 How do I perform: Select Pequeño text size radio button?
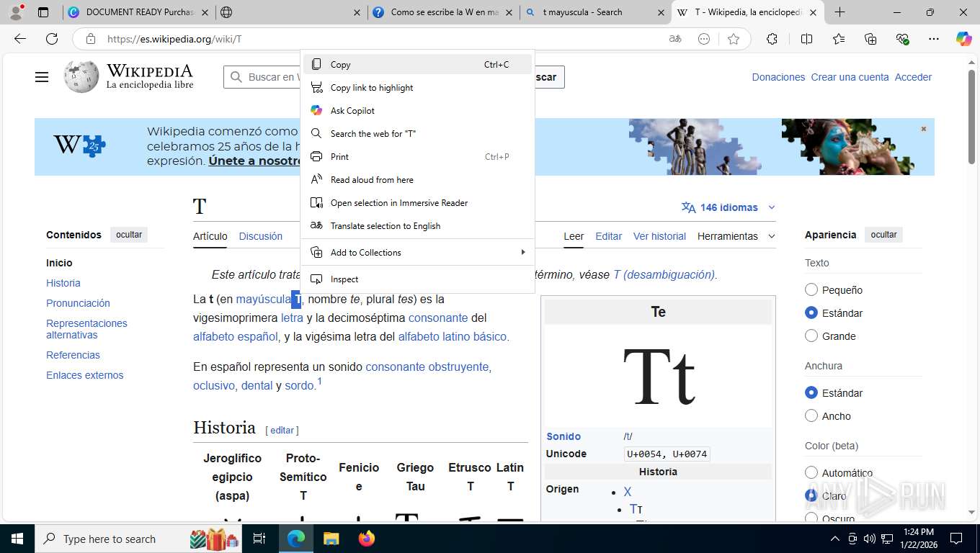coord(811,289)
